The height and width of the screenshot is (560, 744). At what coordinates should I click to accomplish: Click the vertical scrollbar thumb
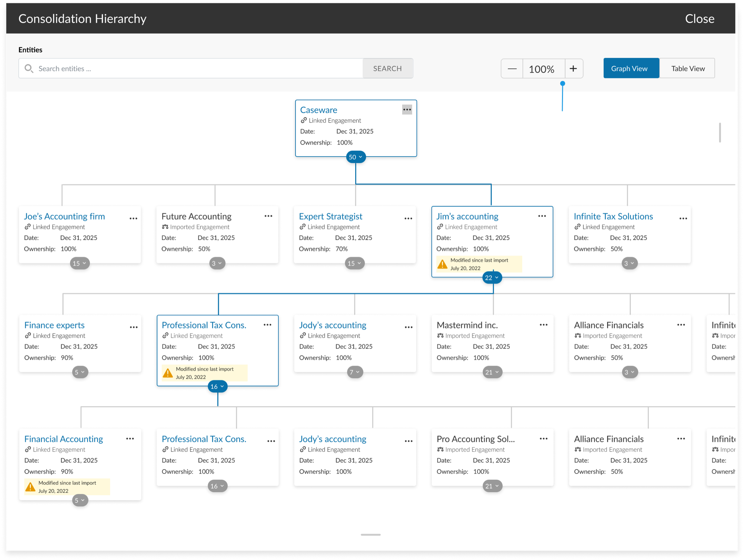click(x=720, y=132)
